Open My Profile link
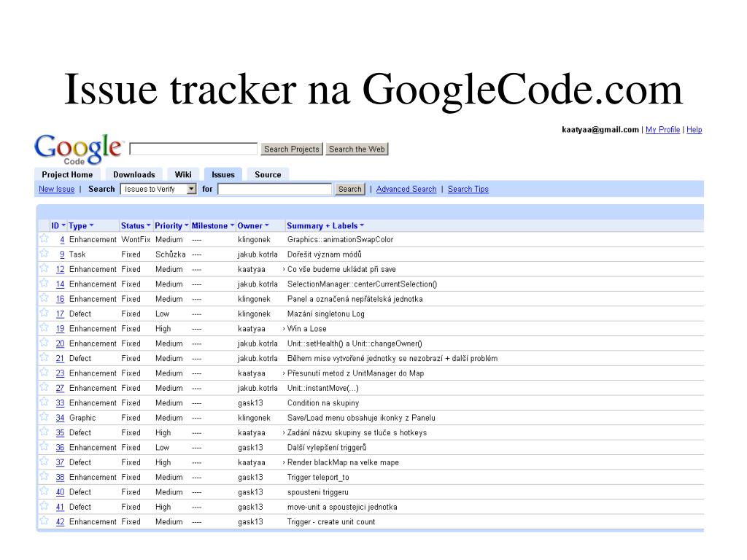The image size is (747, 560). tap(662, 130)
